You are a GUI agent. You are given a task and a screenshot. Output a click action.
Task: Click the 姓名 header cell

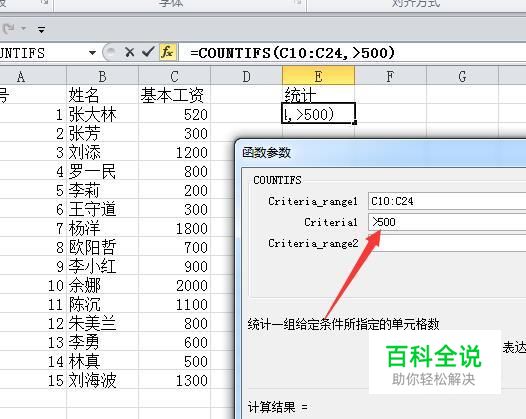pos(102,95)
